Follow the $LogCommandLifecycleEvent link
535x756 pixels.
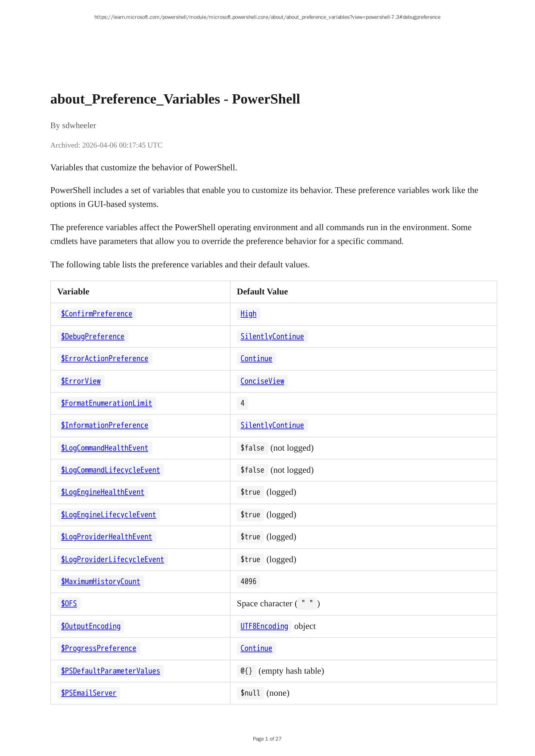pyautogui.click(x=110, y=470)
